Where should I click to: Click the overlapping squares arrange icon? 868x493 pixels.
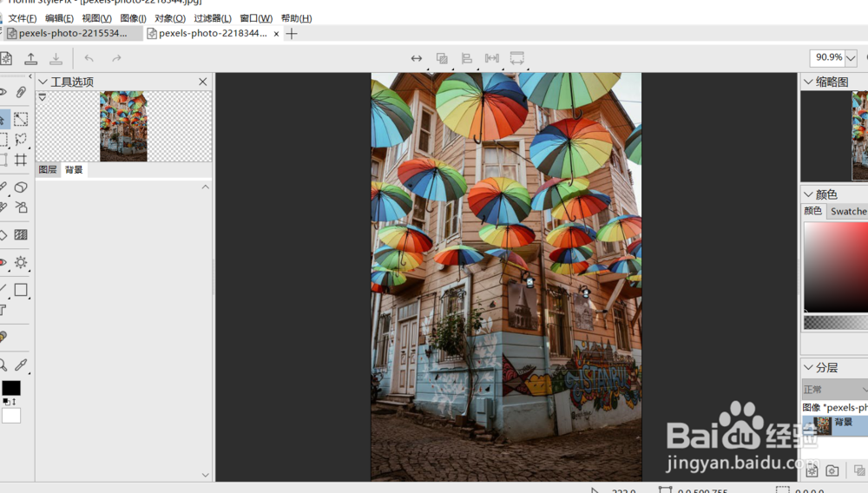tap(442, 58)
